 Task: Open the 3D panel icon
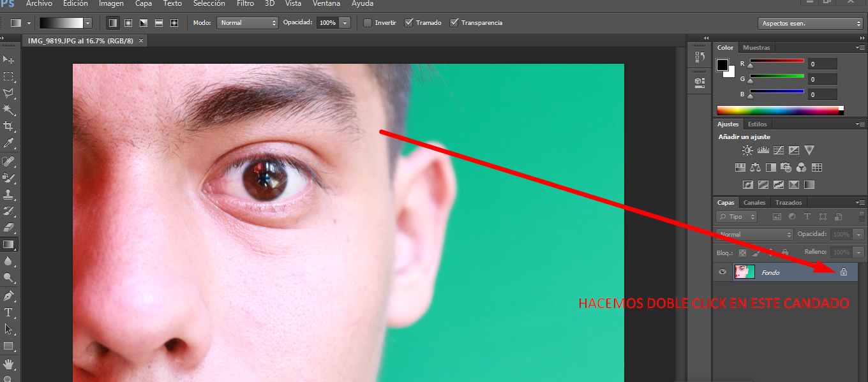point(699,82)
